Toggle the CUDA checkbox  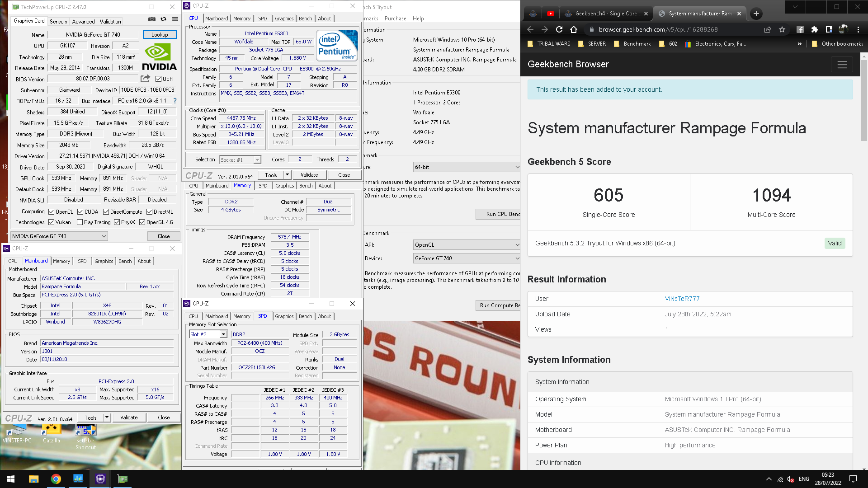tap(80, 212)
